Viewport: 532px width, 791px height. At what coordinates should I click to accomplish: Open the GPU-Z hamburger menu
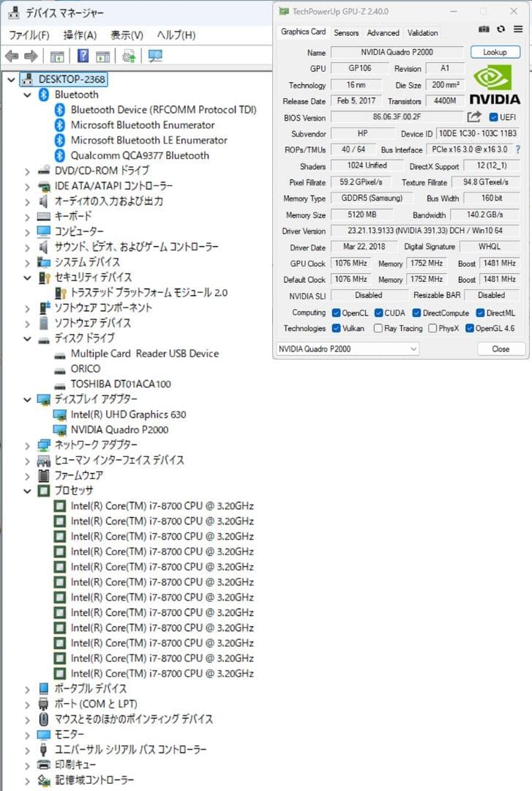[518, 29]
